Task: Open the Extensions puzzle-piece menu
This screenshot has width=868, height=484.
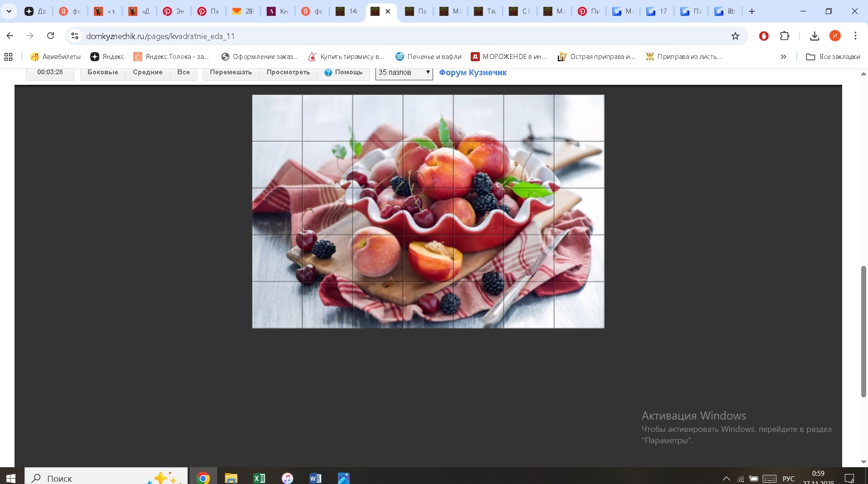Action: 785,36
